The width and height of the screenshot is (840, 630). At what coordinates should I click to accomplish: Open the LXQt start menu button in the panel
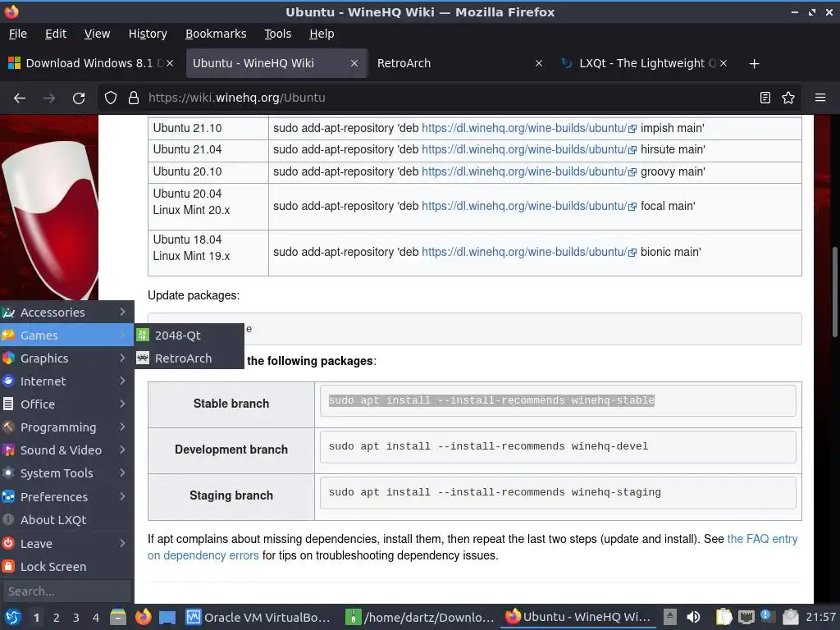click(x=12, y=617)
